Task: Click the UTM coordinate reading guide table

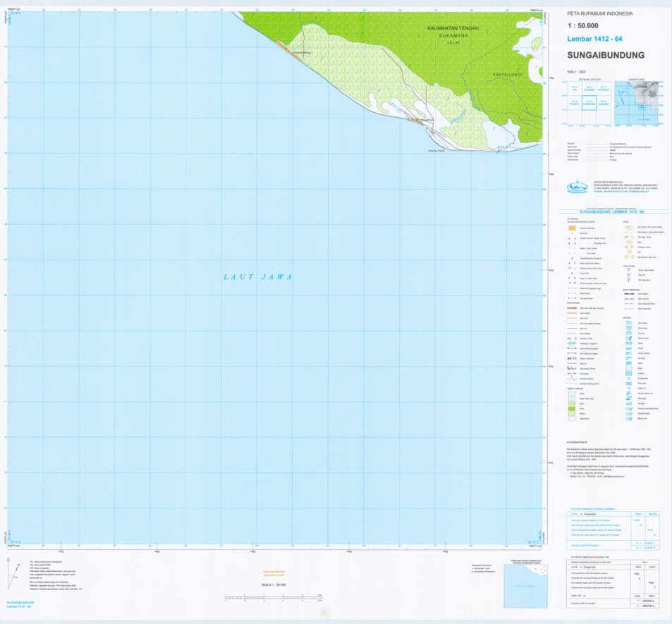Action: 612,584
